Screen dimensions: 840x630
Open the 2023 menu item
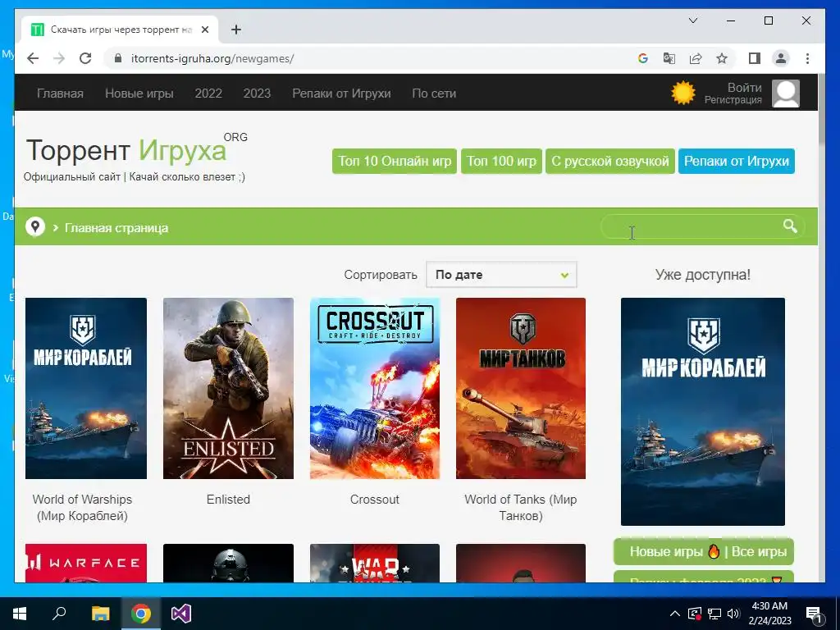coord(257,94)
